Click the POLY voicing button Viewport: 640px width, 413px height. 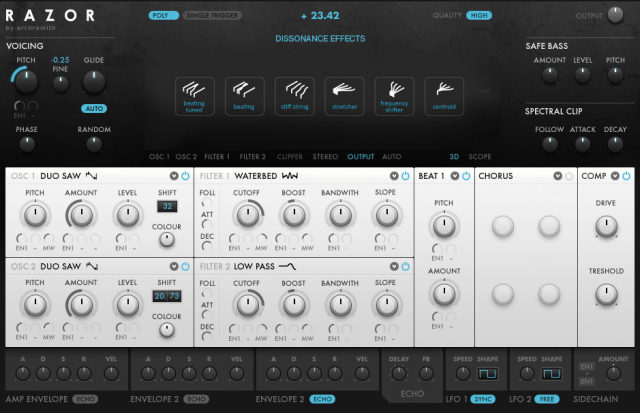point(160,16)
